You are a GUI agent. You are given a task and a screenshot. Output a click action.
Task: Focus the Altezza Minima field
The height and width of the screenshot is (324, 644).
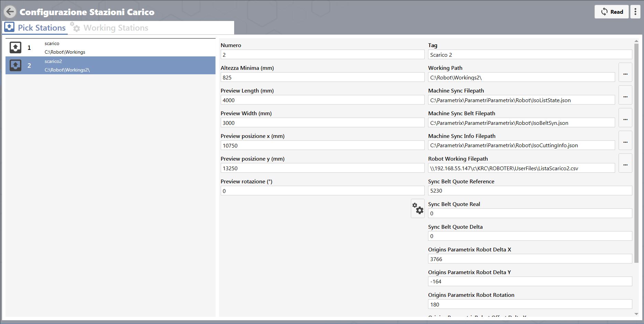click(323, 77)
